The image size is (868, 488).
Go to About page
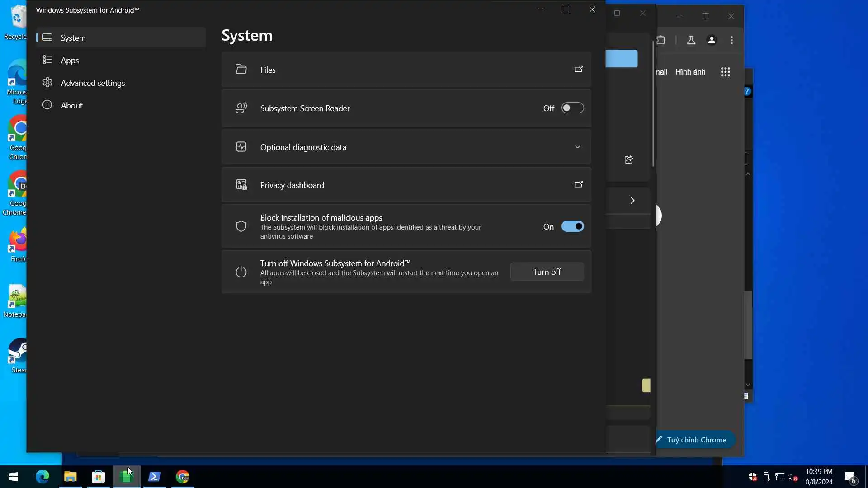click(71, 105)
